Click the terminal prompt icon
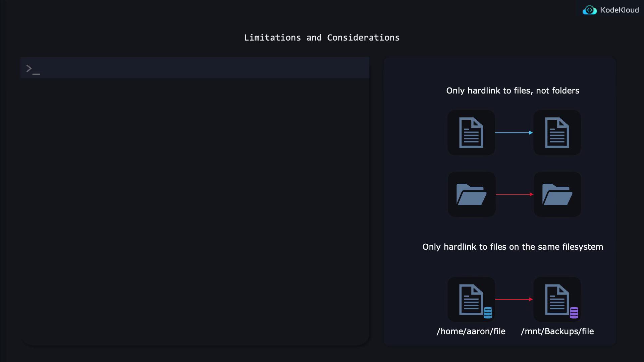The width and height of the screenshot is (644, 362). coord(33,69)
